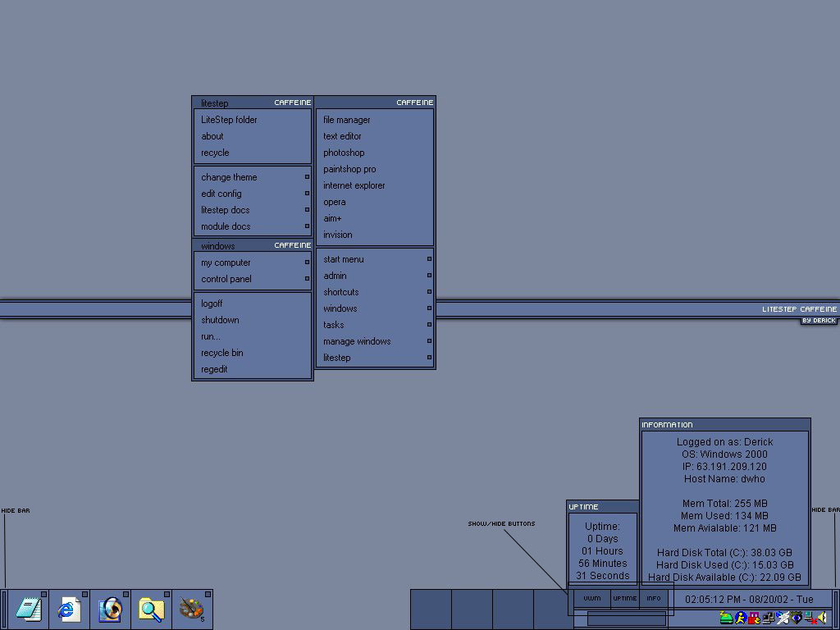Image resolution: width=840 pixels, height=630 pixels.
Task: Choose shutdown from the windows menu
Action: click(x=253, y=320)
